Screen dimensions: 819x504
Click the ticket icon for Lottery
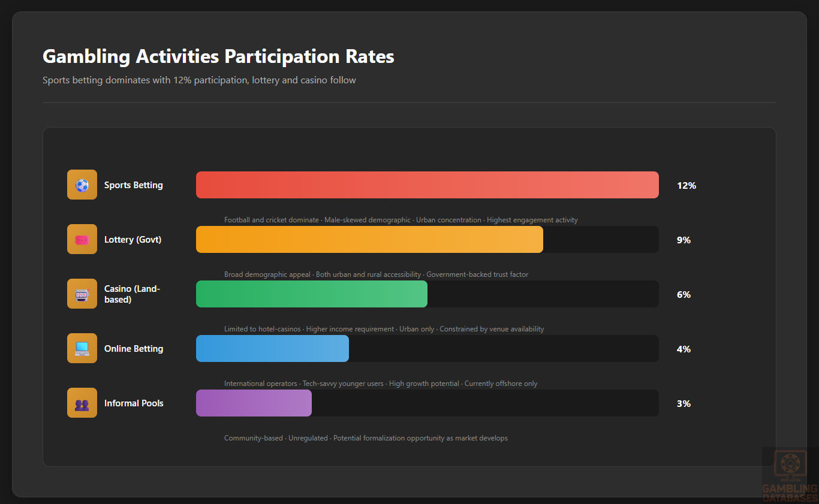click(x=82, y=239)
